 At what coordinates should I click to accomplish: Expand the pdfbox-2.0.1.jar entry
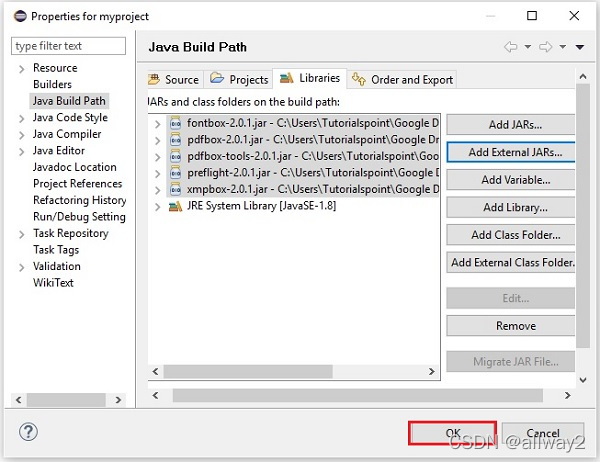[x=157, y=140]
